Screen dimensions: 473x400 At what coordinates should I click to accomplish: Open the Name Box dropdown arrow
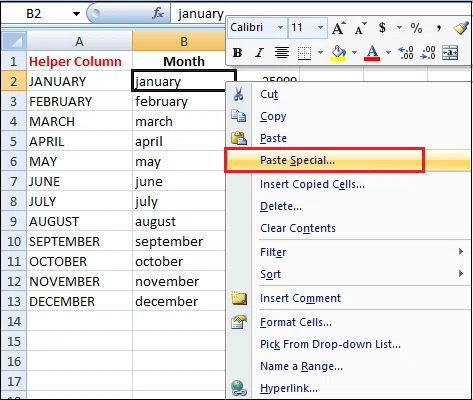(76, 14)
